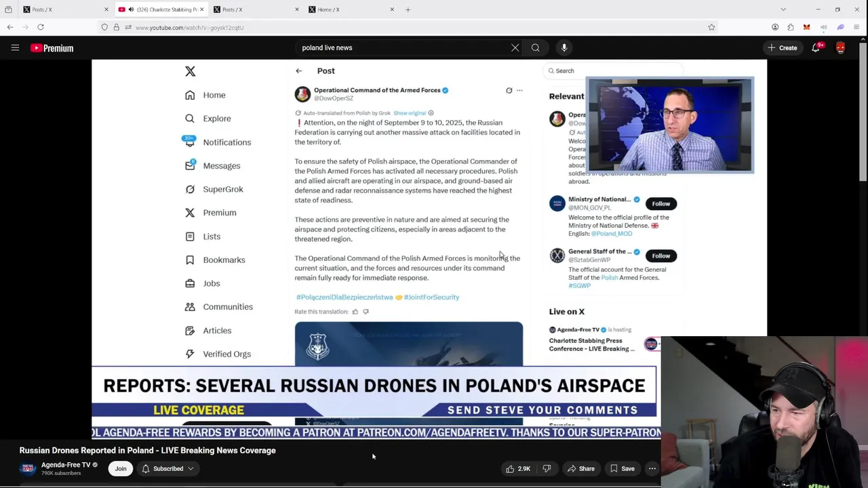Share this video
This screenshot has height=488, width=868.
(x=581, y=468)
